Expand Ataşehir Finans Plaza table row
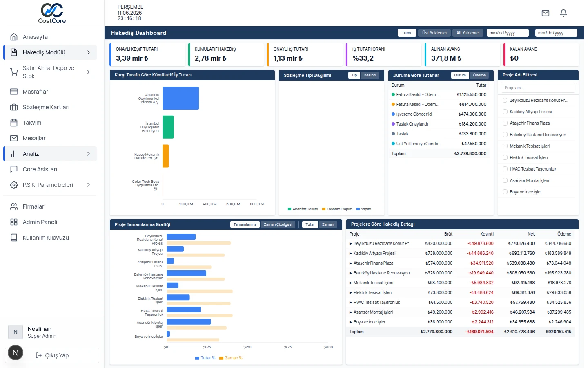The width and height of the screenshot is (588, 368). pyautogui.click(x=351, y=263)
